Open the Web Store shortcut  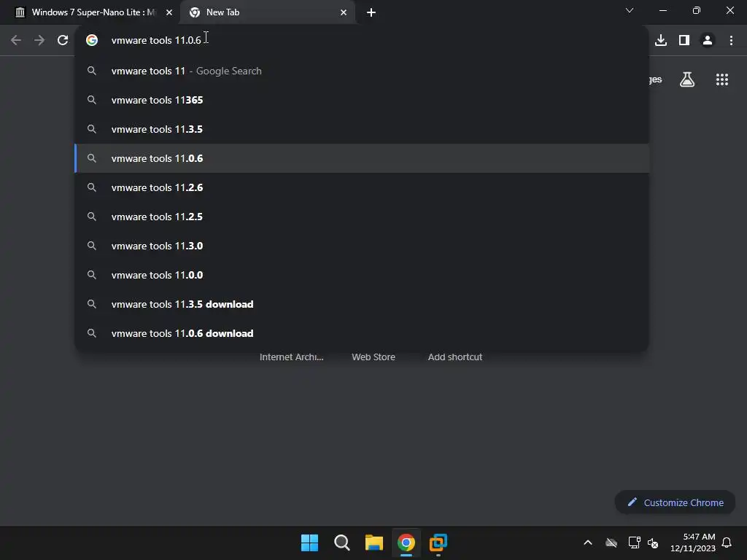pyautogui.click(x=373, y=357)
